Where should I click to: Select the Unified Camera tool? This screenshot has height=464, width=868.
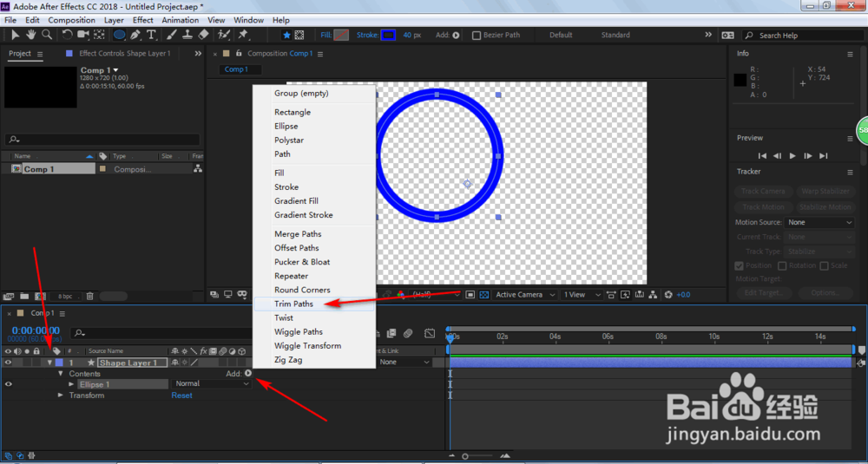click(x=83, y=35)
